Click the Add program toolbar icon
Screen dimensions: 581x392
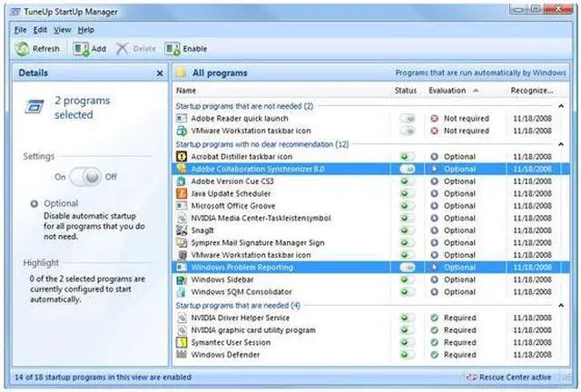point(81,49)
